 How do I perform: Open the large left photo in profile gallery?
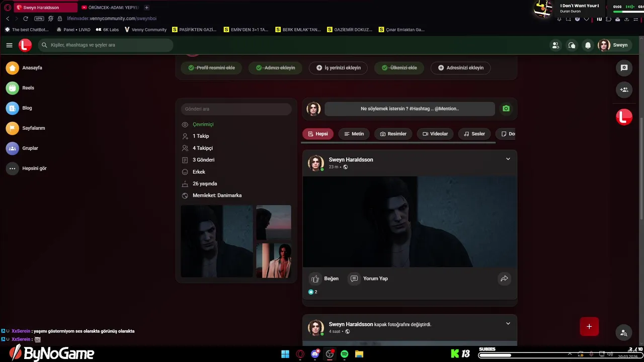(217, 241)
